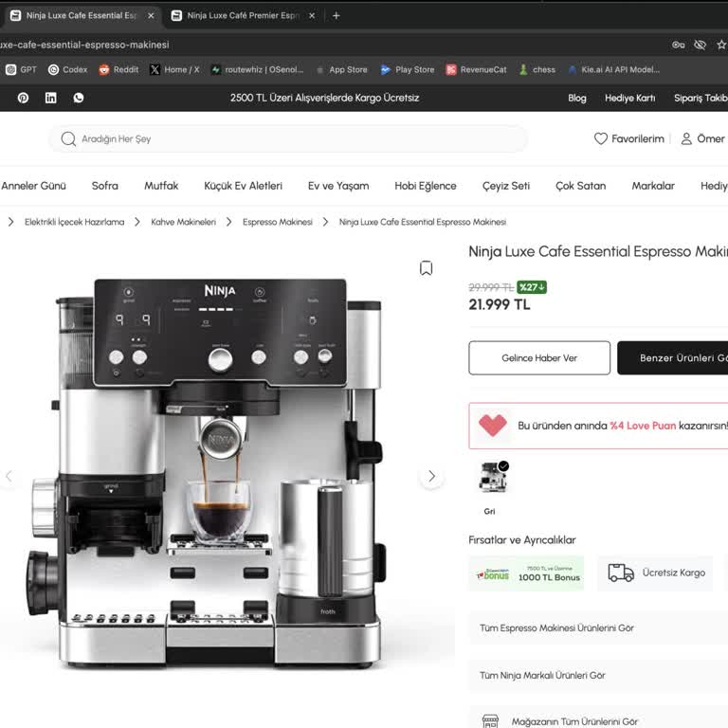The height and width of the screenshot is (728, 728).
Task: Open the password key icon in address bar
Action: pyautogui.click(x=679, y=45)
